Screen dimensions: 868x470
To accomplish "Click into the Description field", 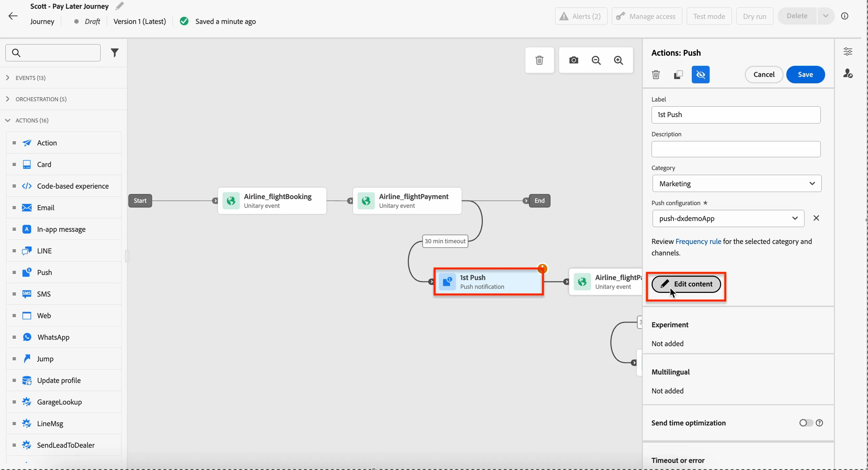I will pos(736,149).
